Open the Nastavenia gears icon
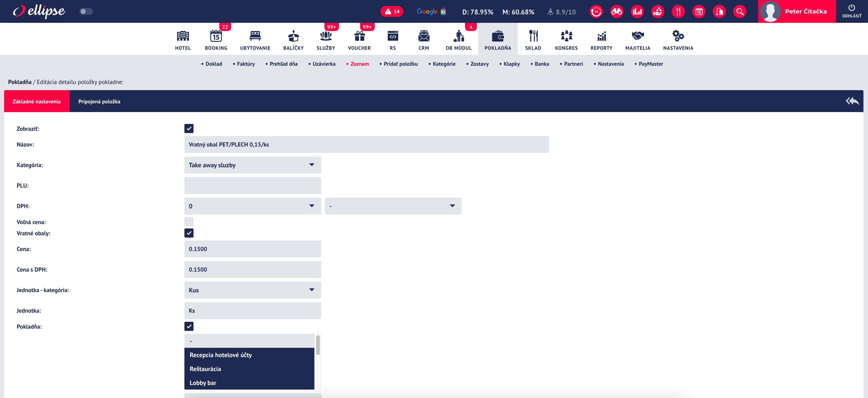Viewport: 868px width, 398px height. [678, 36]
